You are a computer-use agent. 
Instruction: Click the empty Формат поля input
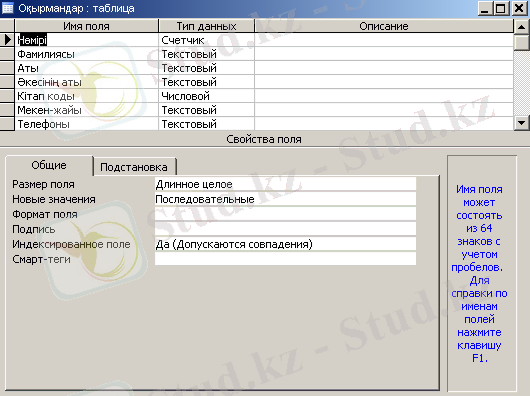pos(285,214)
